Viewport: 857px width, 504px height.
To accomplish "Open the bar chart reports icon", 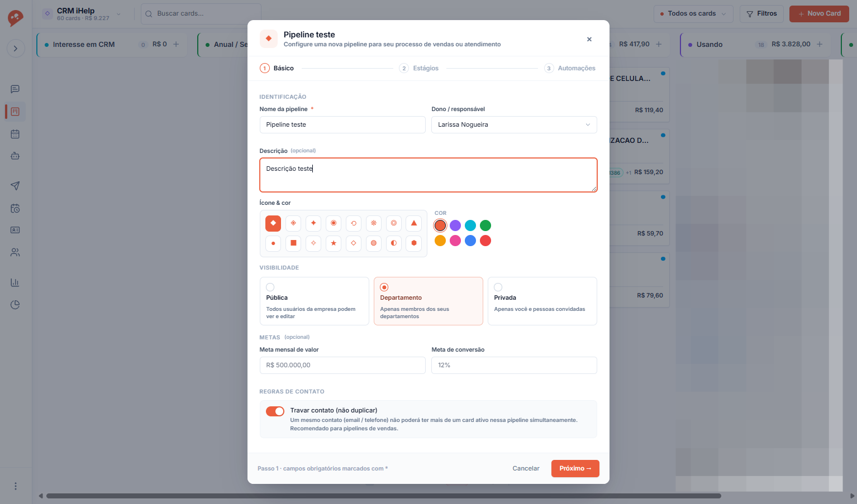I will pos(15,282).
